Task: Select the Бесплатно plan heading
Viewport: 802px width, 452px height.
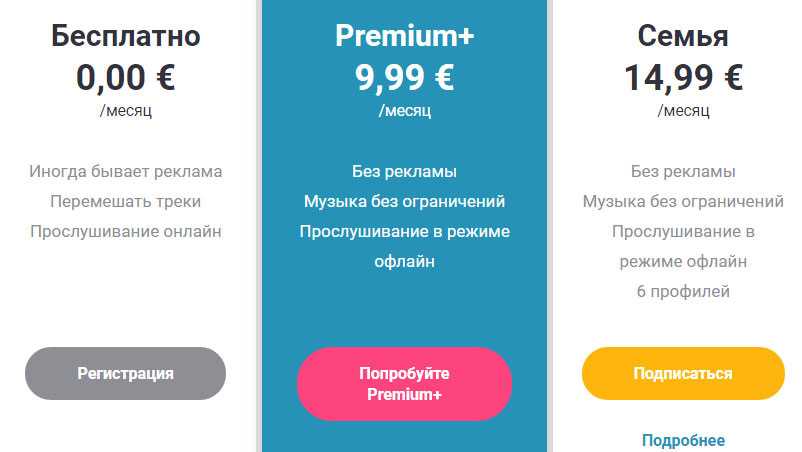Action: tap(126, 37)
